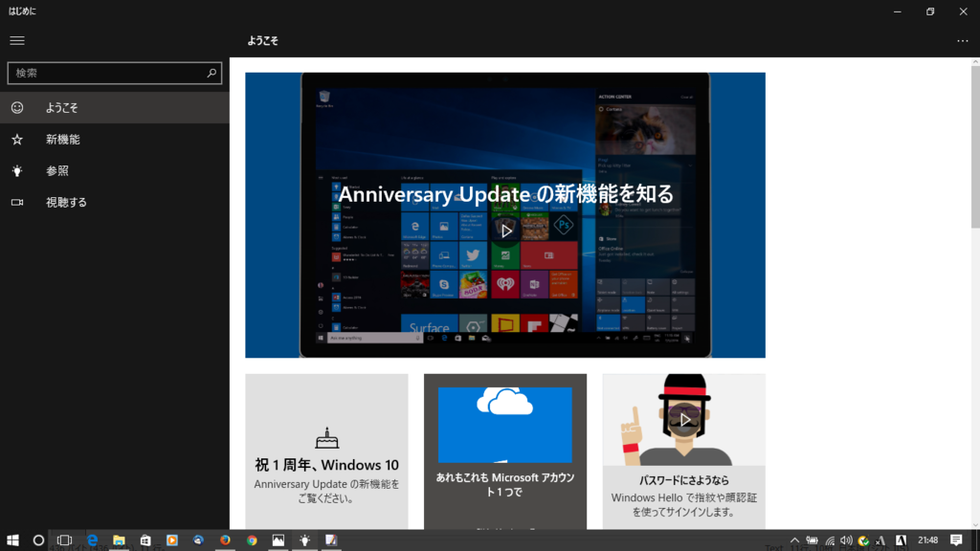Click the birthday cake icon on anniversary card

point(327,438)
